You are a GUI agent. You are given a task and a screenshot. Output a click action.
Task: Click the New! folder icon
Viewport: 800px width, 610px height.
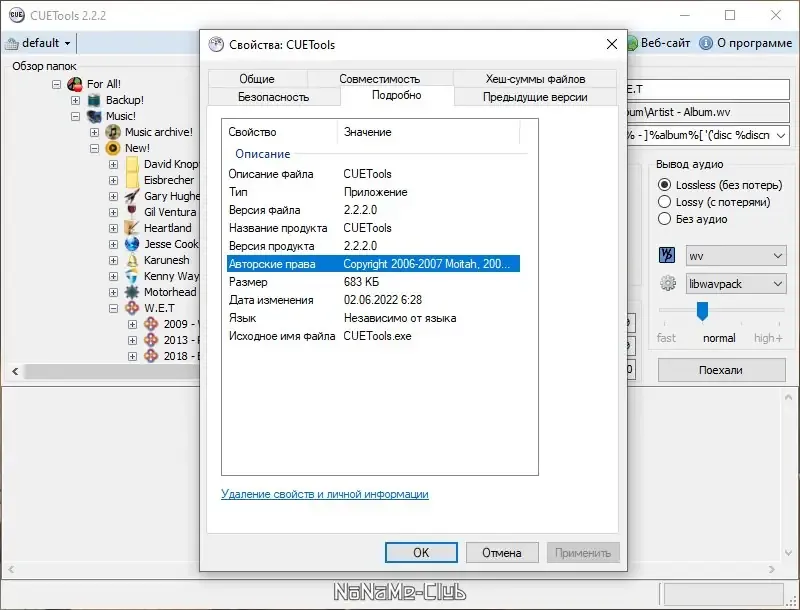[113, 148]
